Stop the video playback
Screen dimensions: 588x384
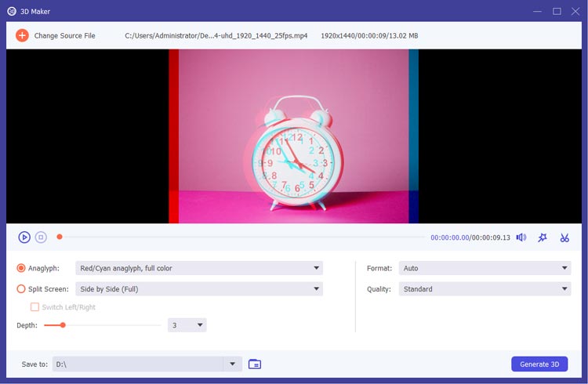[41, 237]
